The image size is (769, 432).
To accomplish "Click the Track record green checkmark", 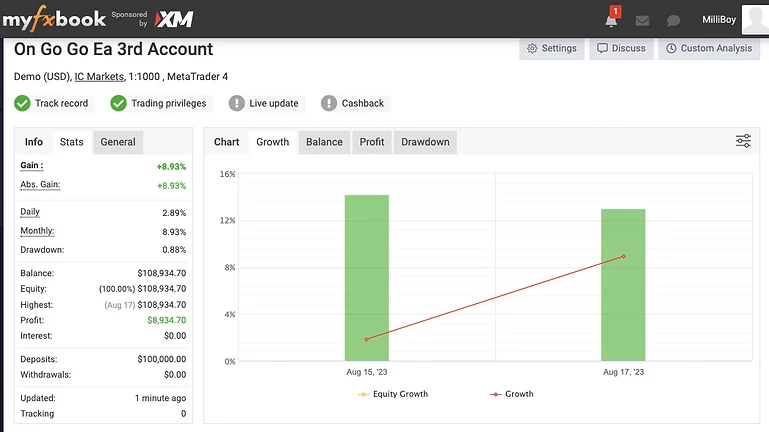I will tap(22, 103).
